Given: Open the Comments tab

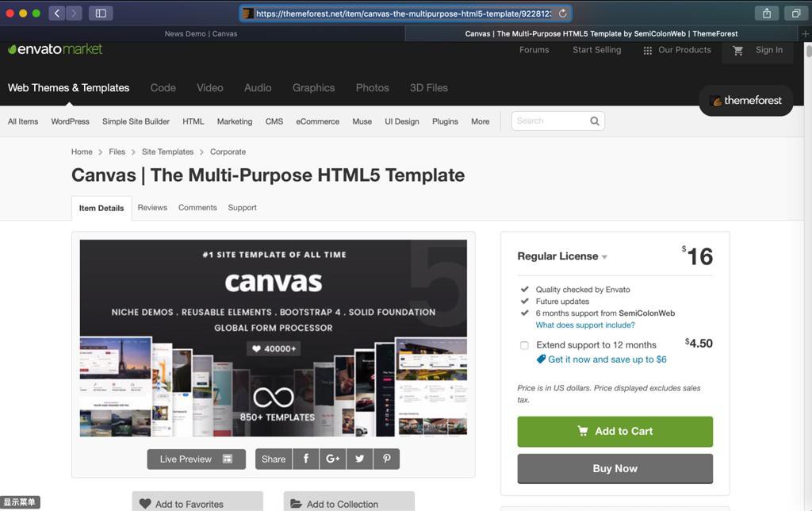Looking at the screenshot, I should coord(197,207).
